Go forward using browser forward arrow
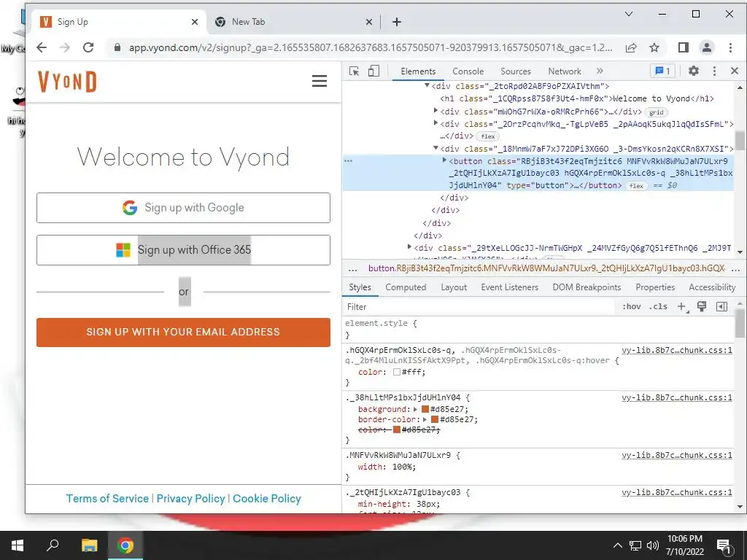Viewport: 747px width, 560px height. (x=65, y=47)
